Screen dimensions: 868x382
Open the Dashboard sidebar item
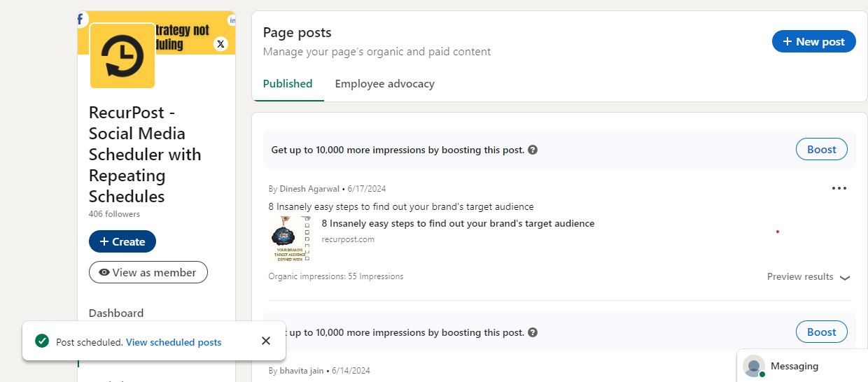pyautogui.click(x=116, y=313)
